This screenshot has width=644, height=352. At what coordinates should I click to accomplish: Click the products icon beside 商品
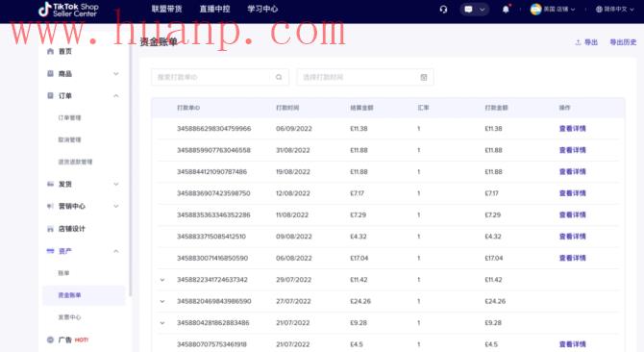50,73
